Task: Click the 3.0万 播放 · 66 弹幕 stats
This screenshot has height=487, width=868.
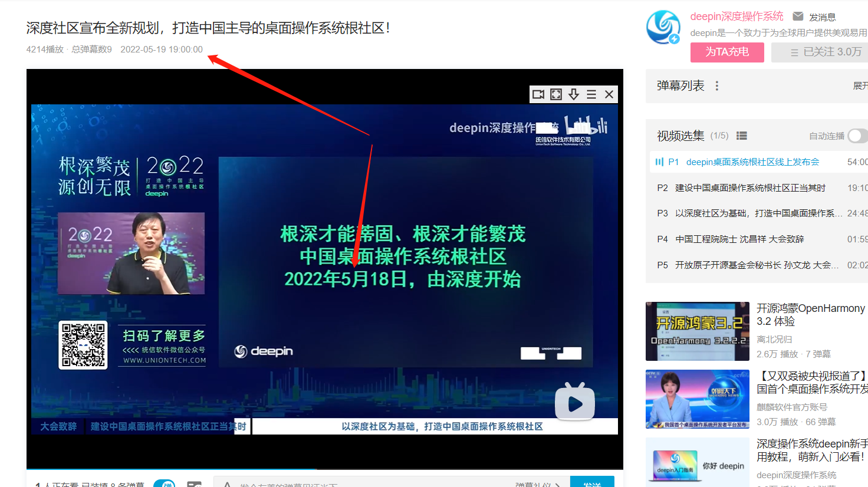Action: tap(796, 422)
